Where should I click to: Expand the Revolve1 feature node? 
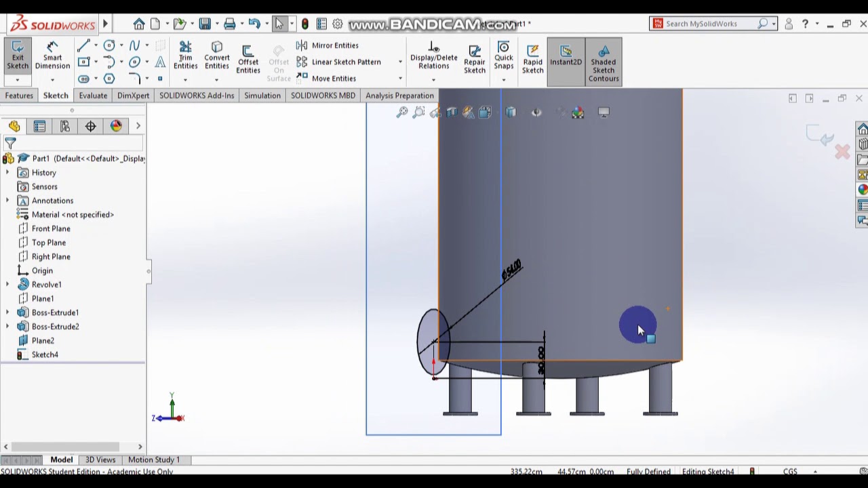coord(7,285)
